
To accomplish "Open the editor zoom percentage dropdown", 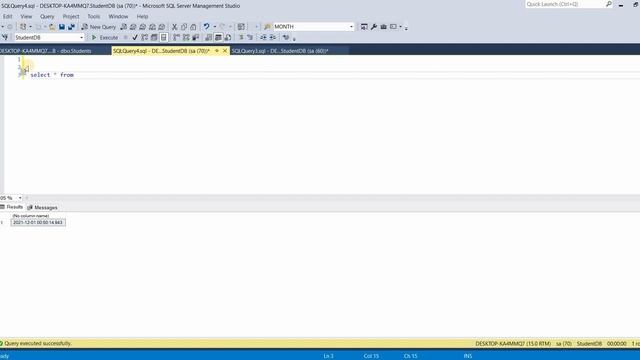I will tap(20, 198).
